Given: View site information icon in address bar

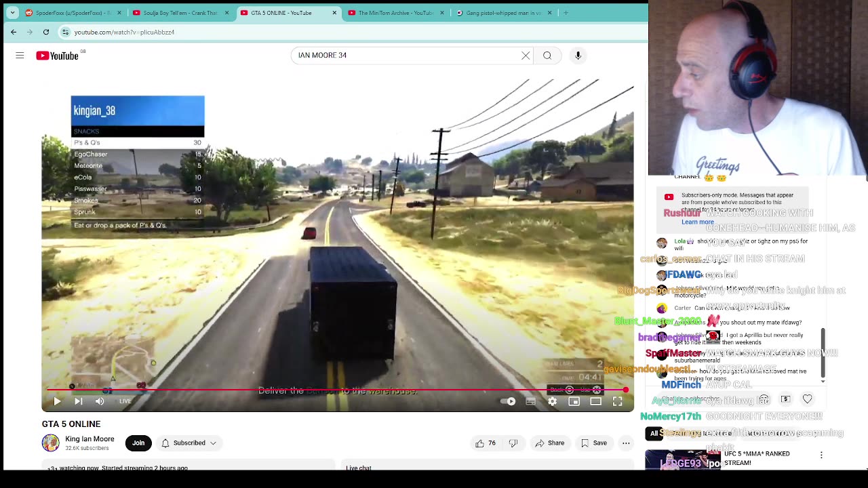Looking at the screenshot, I should [65, 32].
